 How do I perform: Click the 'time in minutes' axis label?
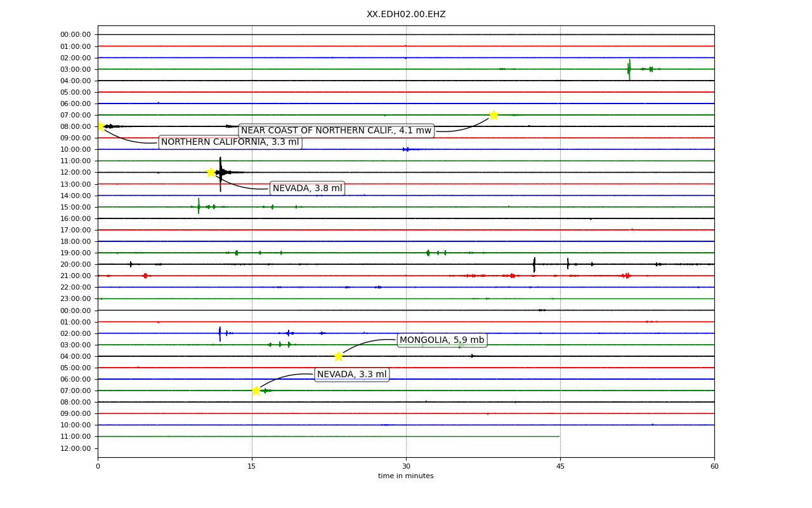(x=406, y=476)
